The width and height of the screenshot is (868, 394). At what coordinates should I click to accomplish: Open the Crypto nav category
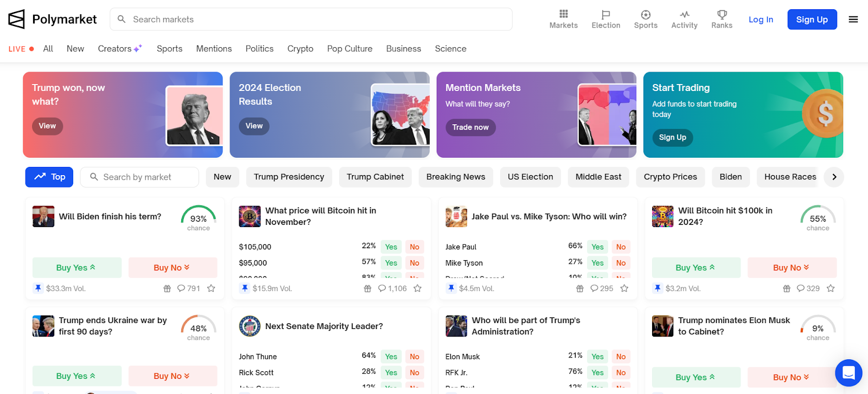tap(300, 49)
